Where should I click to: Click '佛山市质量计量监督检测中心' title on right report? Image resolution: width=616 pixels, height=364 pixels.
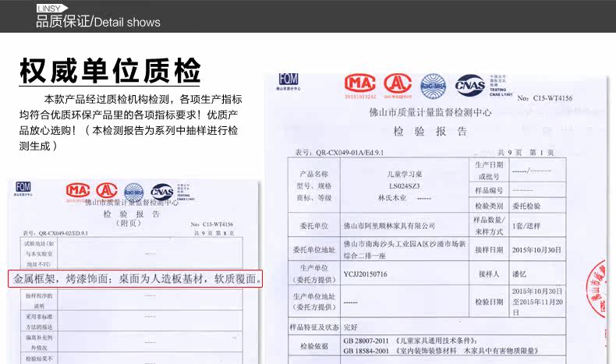tap(430, 112)
